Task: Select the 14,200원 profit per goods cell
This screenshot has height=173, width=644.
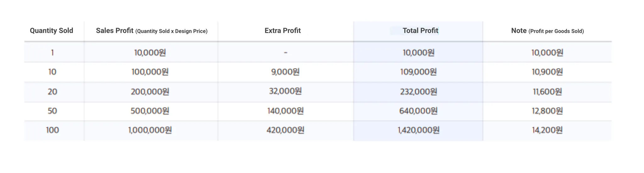Action: click(547, 130)
